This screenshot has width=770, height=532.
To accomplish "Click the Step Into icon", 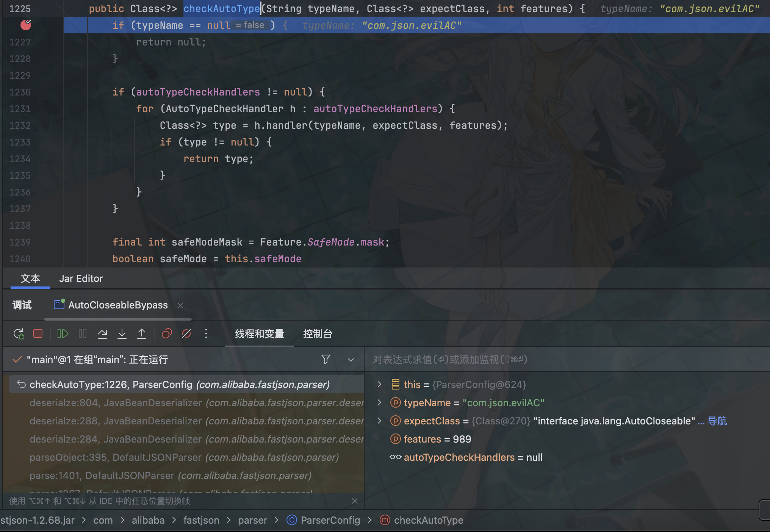I will tap(122, 334).
